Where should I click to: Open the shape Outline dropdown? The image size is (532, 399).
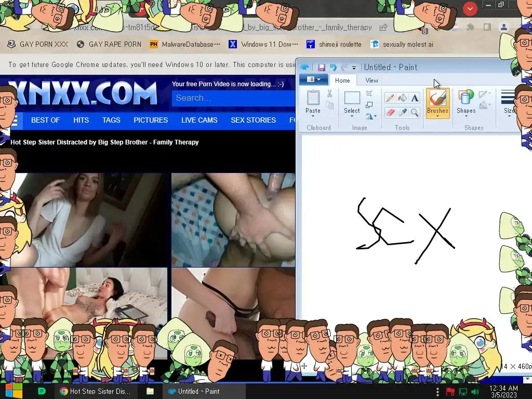click(x=485, y=94)
